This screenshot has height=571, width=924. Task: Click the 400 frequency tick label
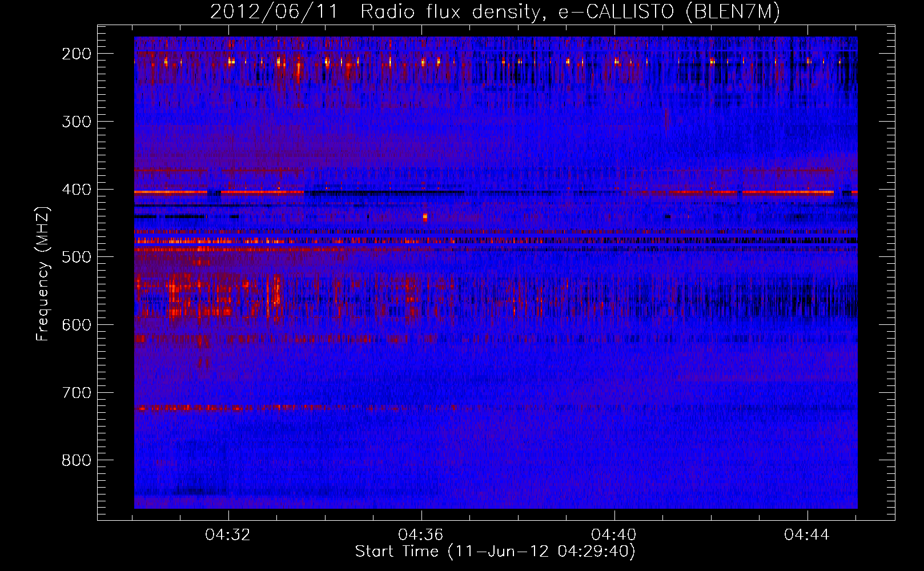click(76, 190)
